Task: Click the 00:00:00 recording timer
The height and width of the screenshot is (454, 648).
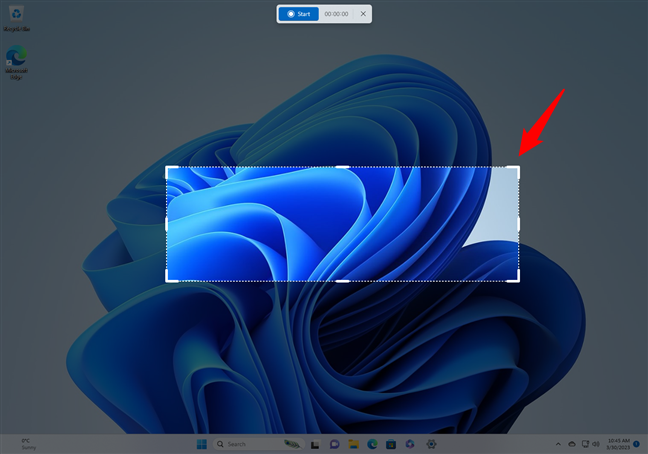Action: click(337, 14)
